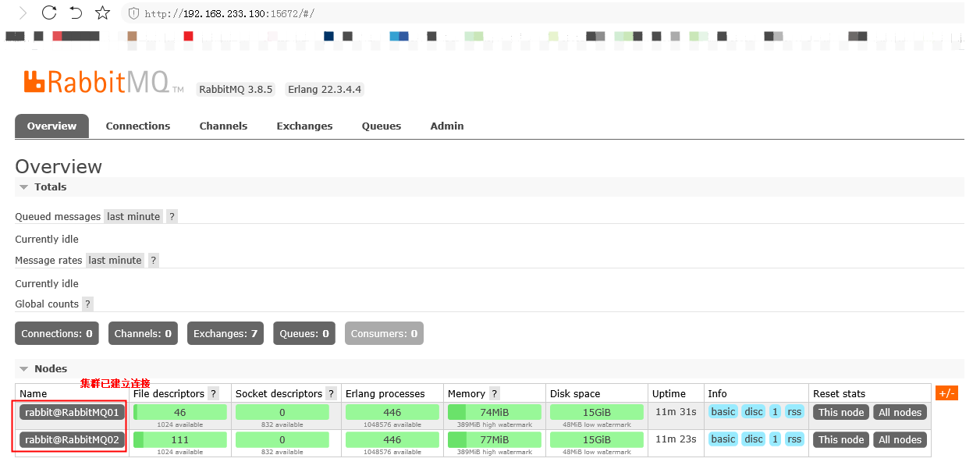Click the Reset stats column header
Image resolution: width=980 pixels, height=469 pixels.
point(840,394)
